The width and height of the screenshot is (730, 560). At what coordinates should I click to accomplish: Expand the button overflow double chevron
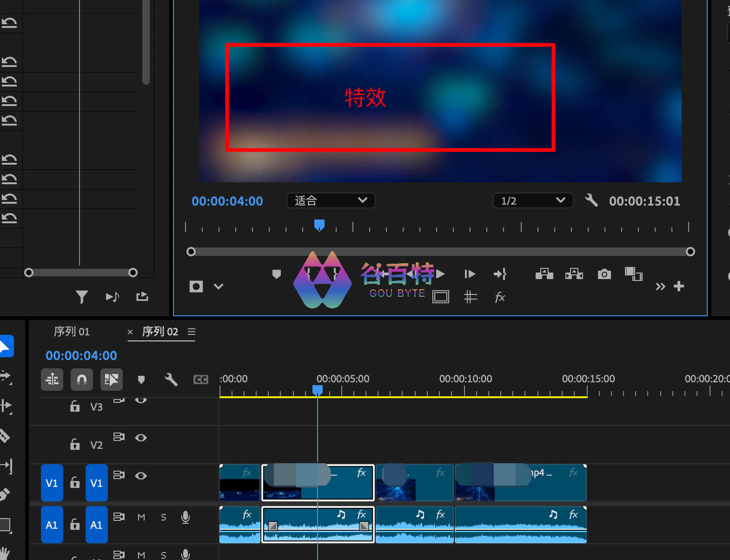pyautogui.click(x=660, y=287)
